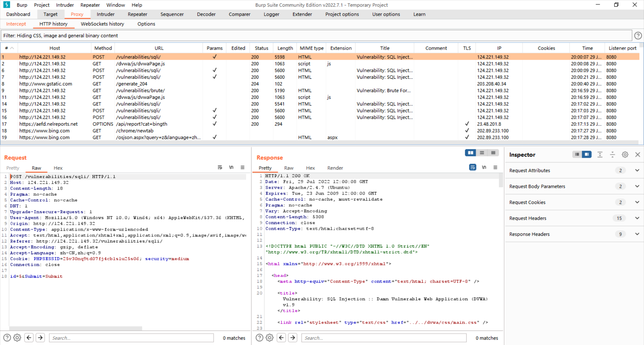Open help icon below Request panel
The height and width of the screenshot is (345, 644).
point(7,338)
